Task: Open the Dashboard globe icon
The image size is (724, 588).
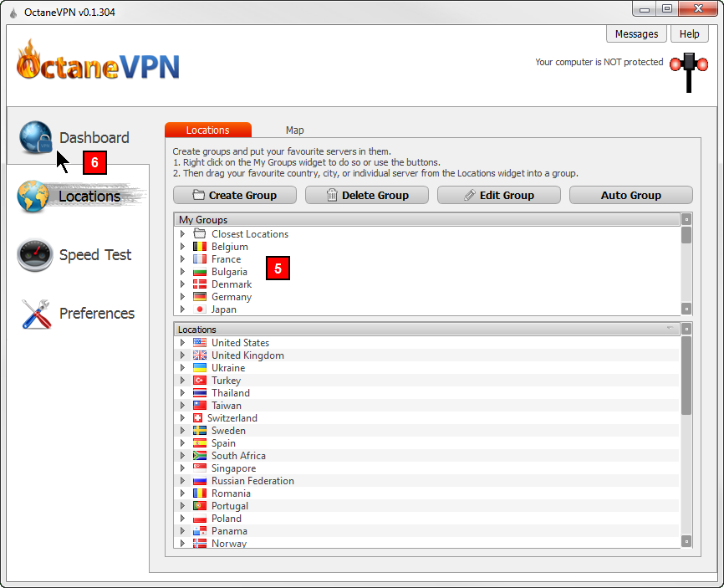Action: pyautogui.click(x=35, y=137)
